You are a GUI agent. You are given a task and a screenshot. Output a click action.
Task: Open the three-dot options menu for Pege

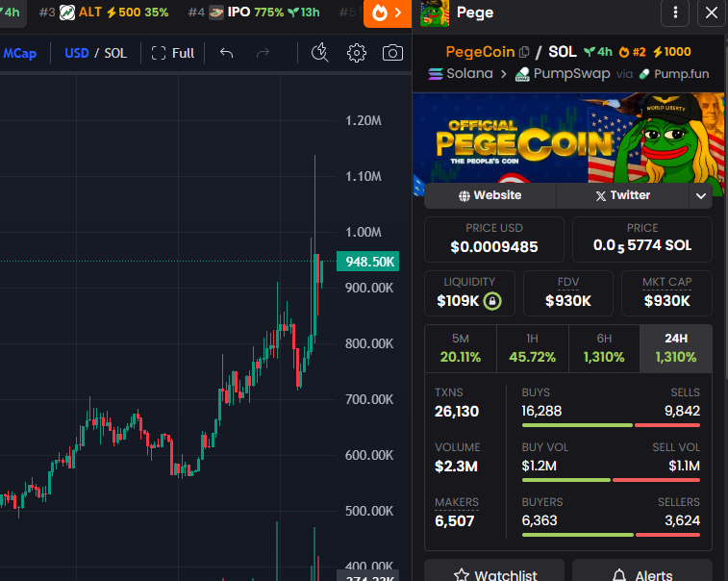(675, 13)
